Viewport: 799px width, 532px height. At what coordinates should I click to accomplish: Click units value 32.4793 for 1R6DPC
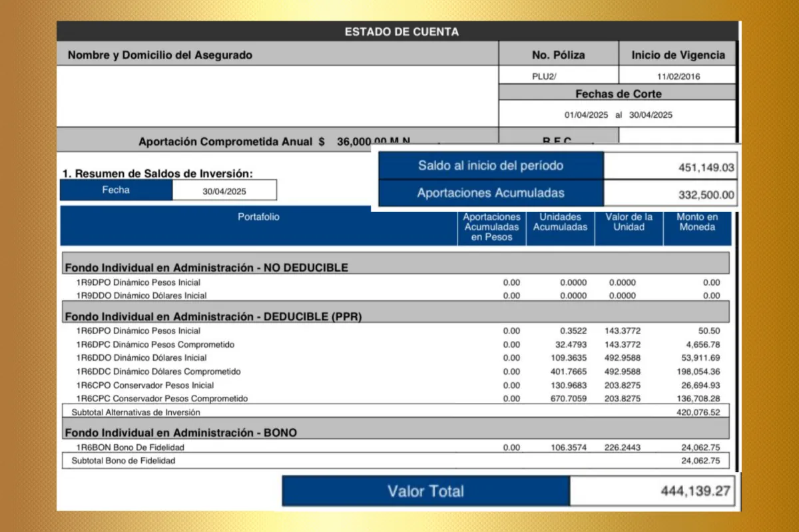pos(571,345)
